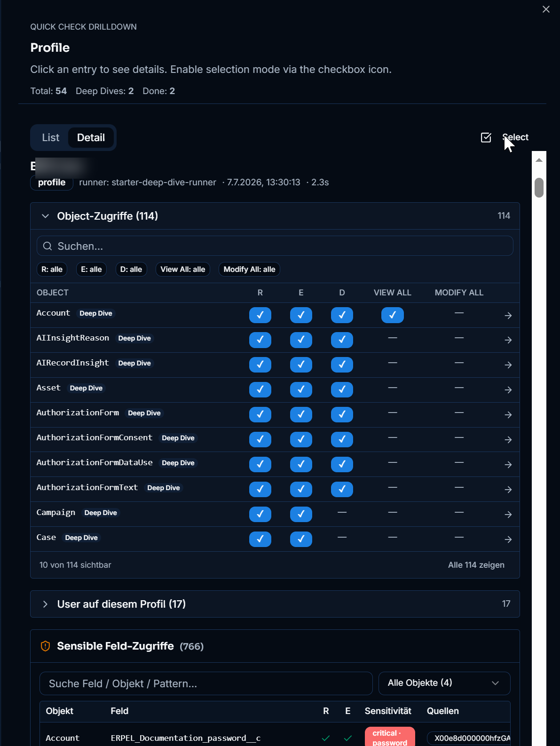
Task: Click the critical password sensitivity badge
Action: pyautogui.click(x=390, y=738)
